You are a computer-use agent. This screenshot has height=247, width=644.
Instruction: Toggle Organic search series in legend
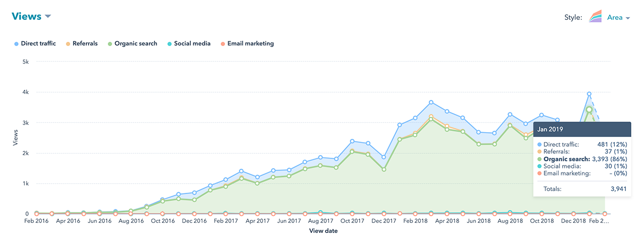click(132, 44)
